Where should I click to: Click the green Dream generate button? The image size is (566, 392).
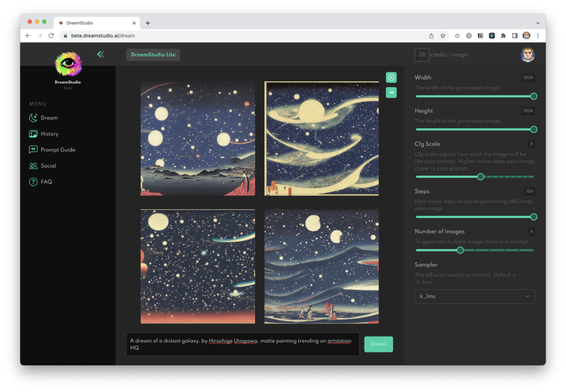point(379,344)
